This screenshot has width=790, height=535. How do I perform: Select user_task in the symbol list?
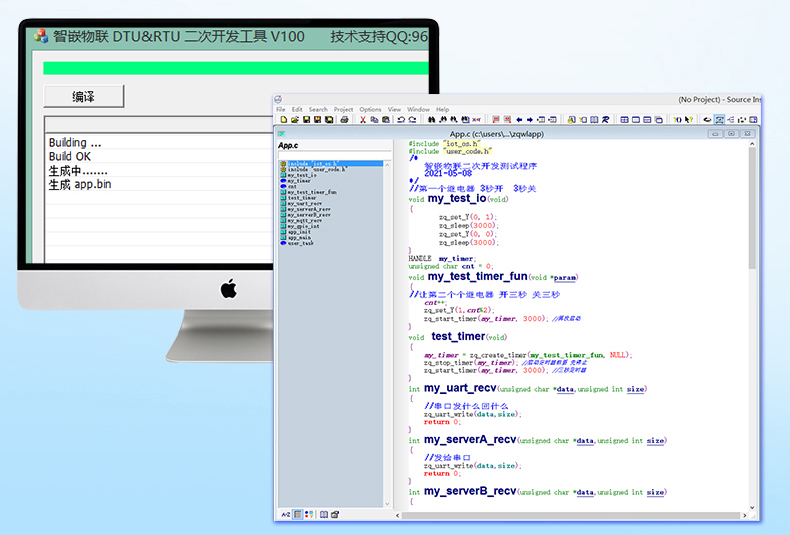(x=301, y=243)
